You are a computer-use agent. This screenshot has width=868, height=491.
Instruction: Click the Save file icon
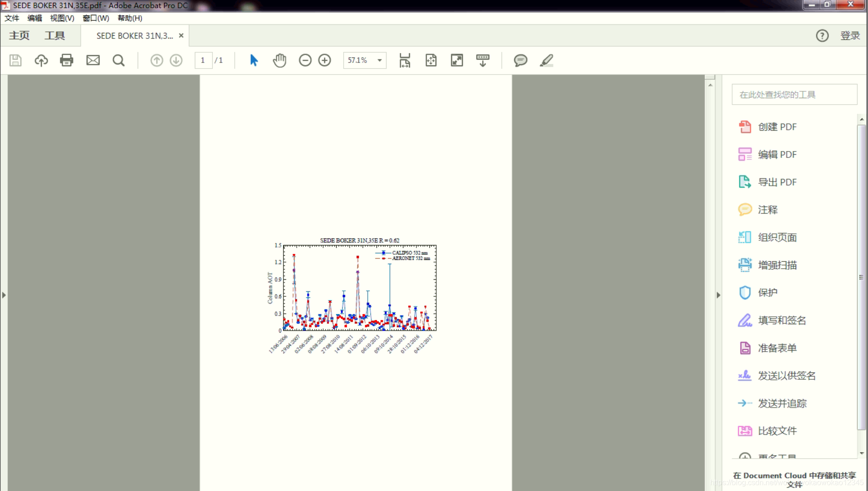(x=15, y=60)
